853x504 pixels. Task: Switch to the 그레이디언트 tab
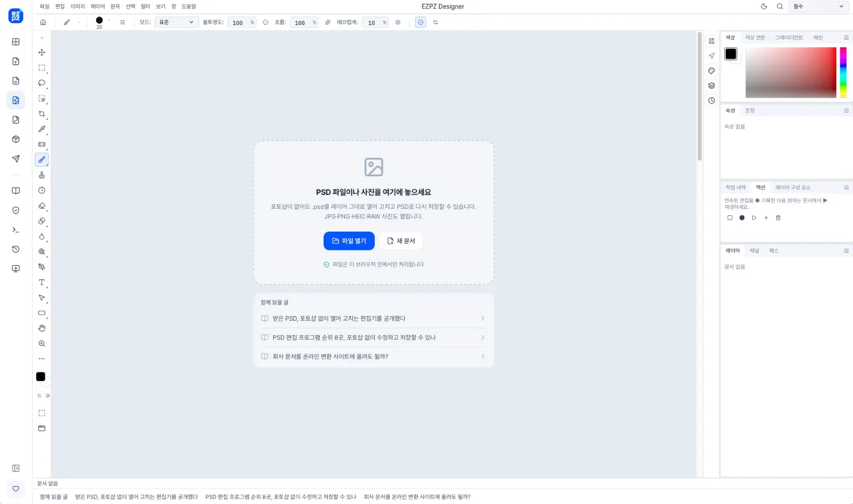788,37
